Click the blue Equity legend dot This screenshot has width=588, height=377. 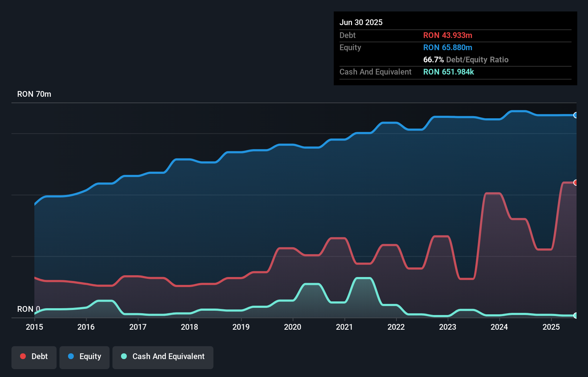click(71, 356)
